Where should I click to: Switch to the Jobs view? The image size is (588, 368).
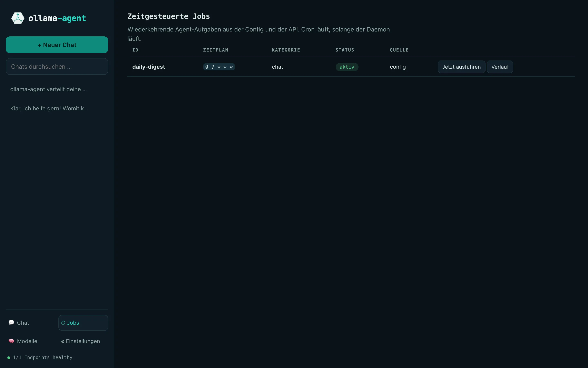(83, 323)
